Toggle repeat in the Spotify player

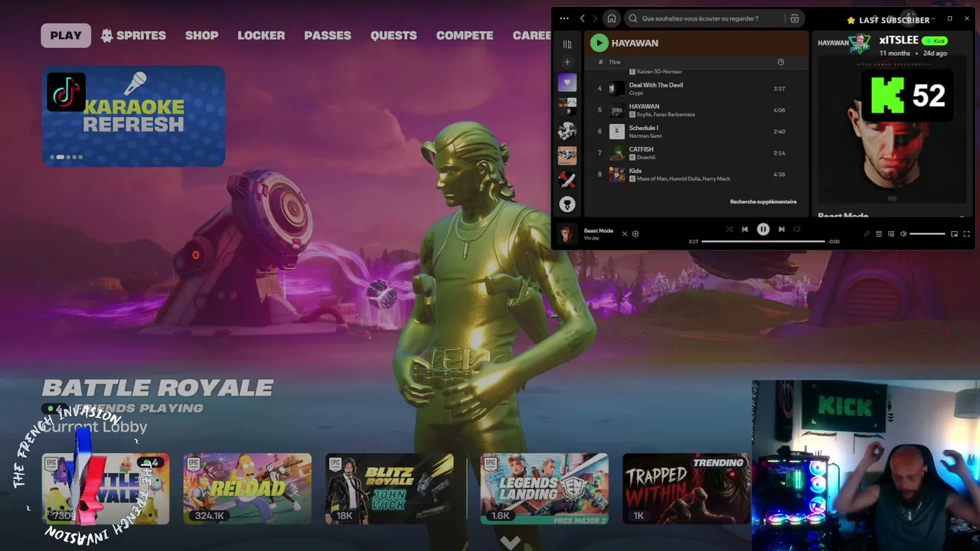point(797,229)
